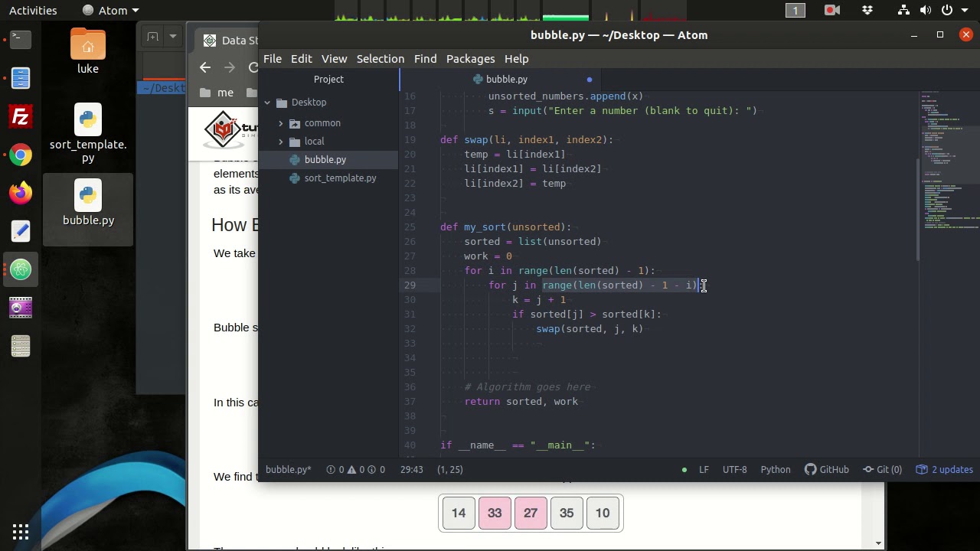This screenshot has width=980, height=551.
Task: Click the bubble.py* file name in status bar
Action: [x=289, y=469]
